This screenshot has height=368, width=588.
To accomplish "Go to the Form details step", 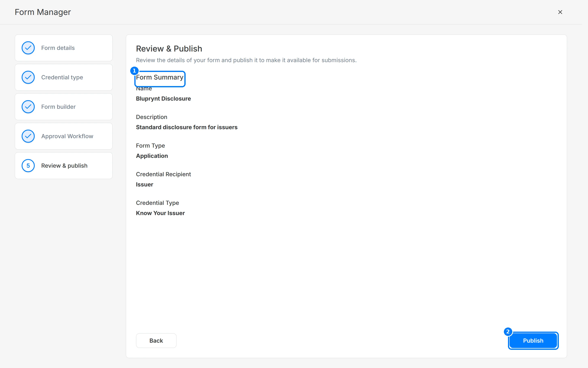I will point(64,48).
